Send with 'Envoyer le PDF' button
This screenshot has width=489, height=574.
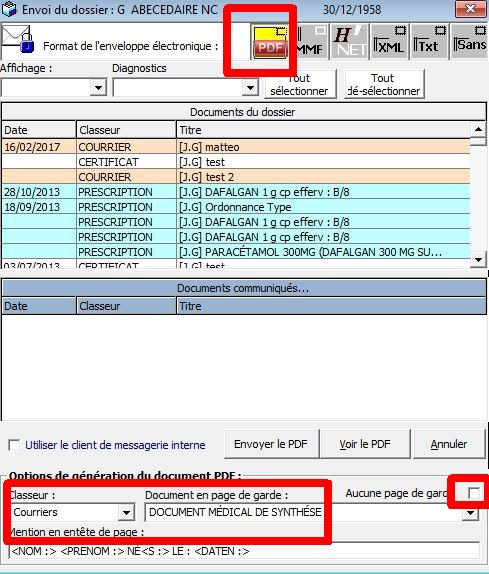click(271, 444)
